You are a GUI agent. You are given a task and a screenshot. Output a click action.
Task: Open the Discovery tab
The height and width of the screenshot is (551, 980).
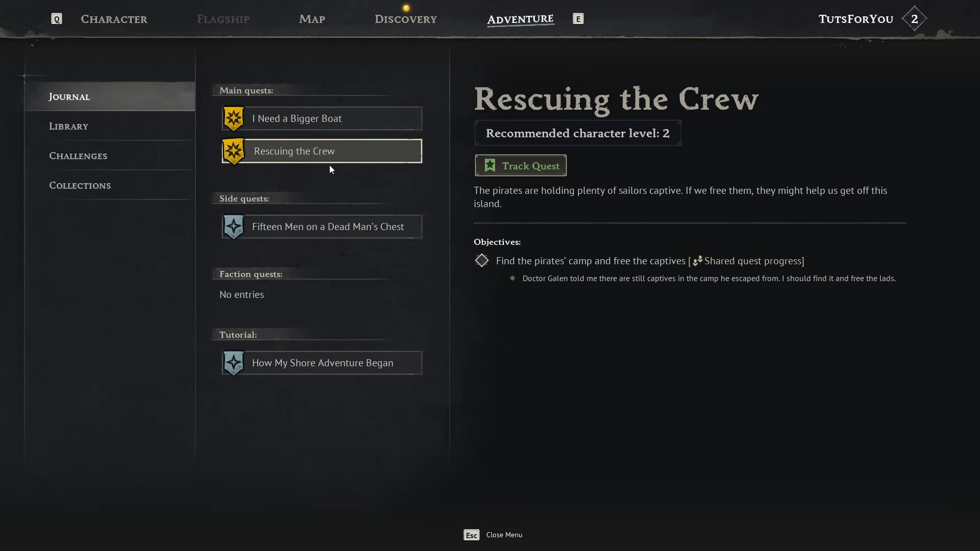point(406,19)
